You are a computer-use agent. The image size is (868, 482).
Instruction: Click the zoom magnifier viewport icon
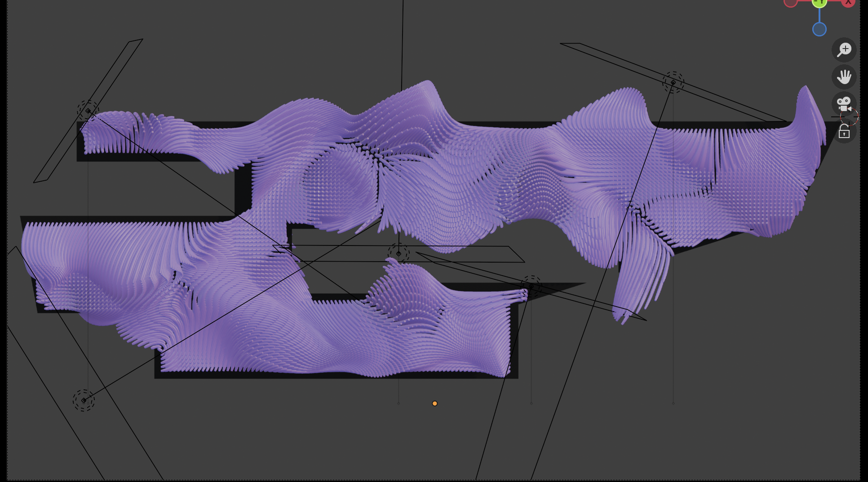[x=844, y=49]
